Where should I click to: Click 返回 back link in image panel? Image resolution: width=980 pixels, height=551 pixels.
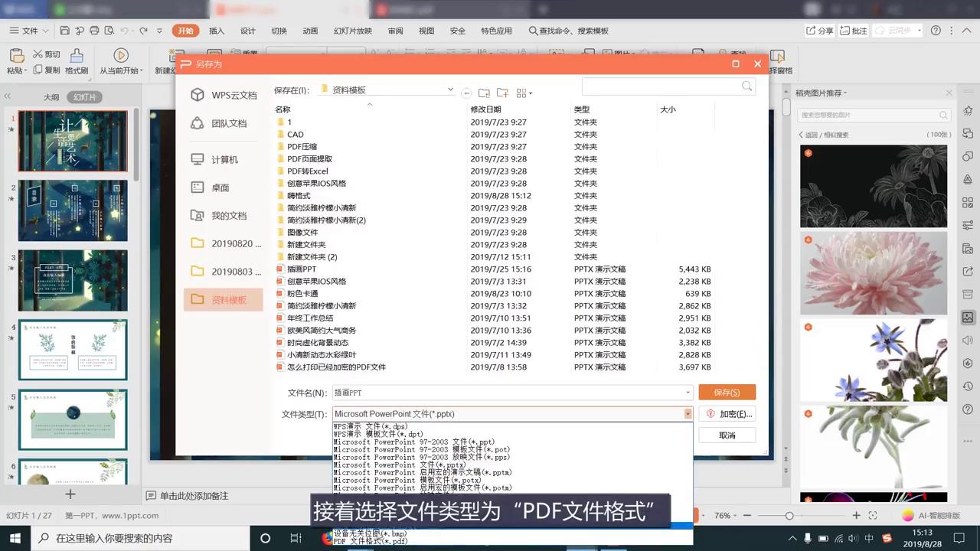tap(812, 135)
